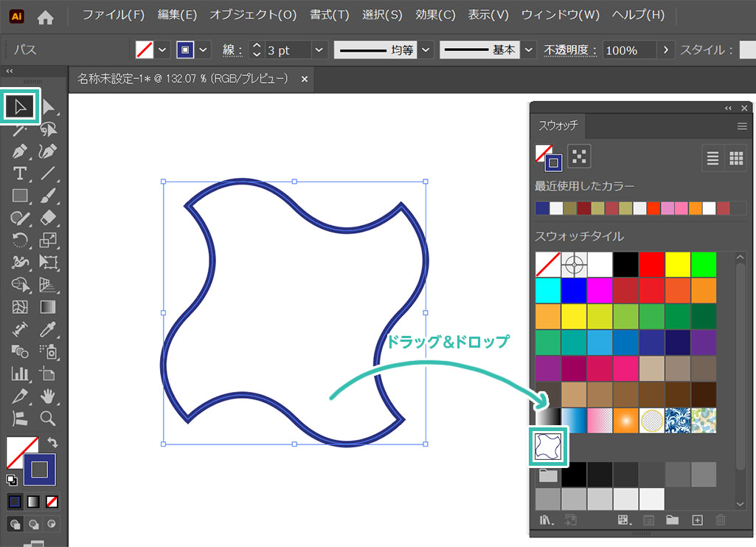Open fill color dropdown in control bar
Viewport: 756px width, 547px height.
[162, 49]
